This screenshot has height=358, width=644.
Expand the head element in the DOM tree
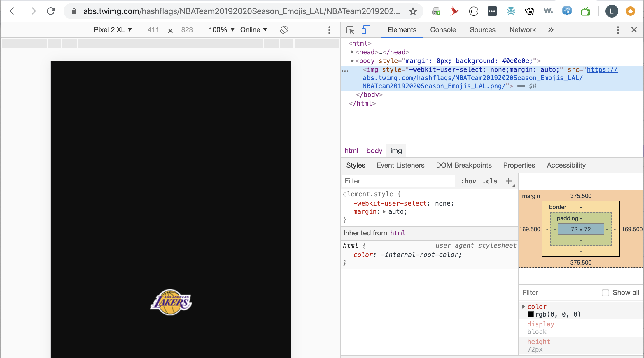point(352,52)
